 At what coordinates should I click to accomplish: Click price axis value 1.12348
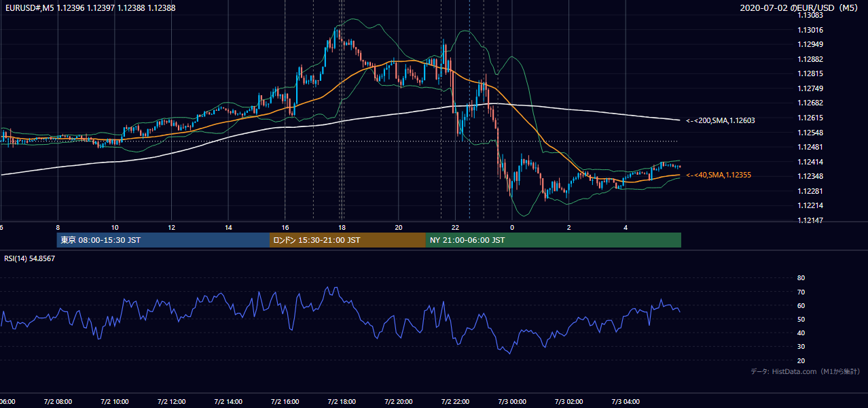[810, 176]
